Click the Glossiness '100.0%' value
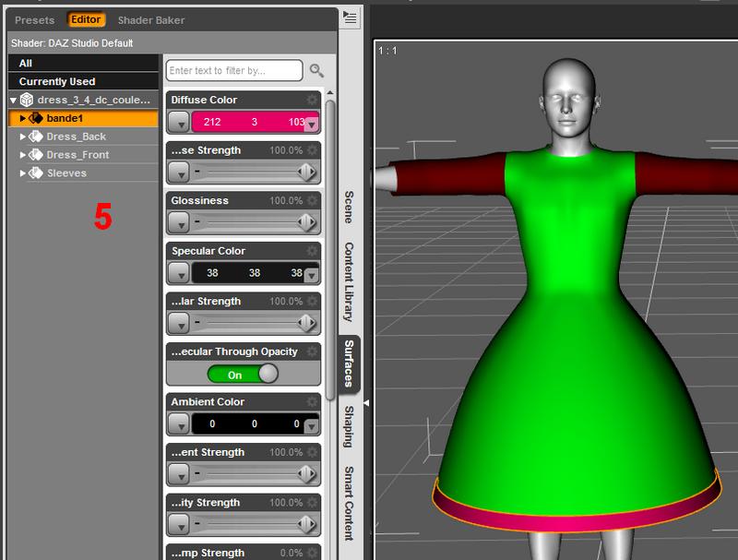 point(286,201)
